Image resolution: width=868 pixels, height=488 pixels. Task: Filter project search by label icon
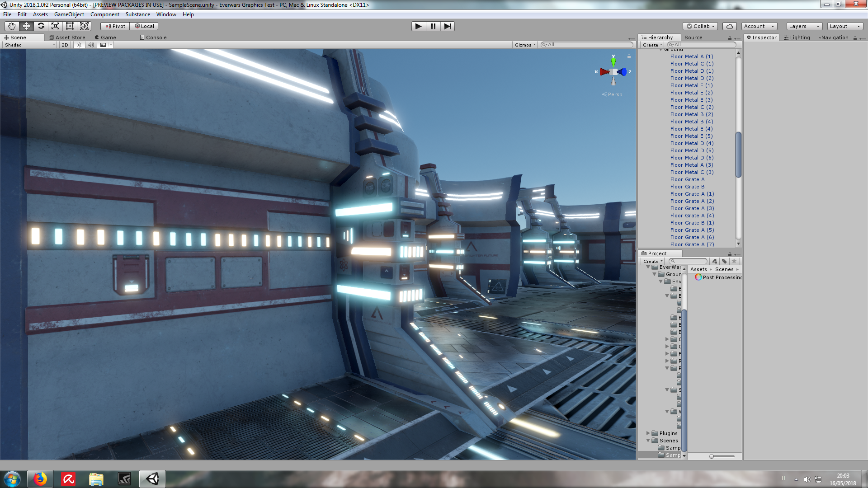(724, 261)
